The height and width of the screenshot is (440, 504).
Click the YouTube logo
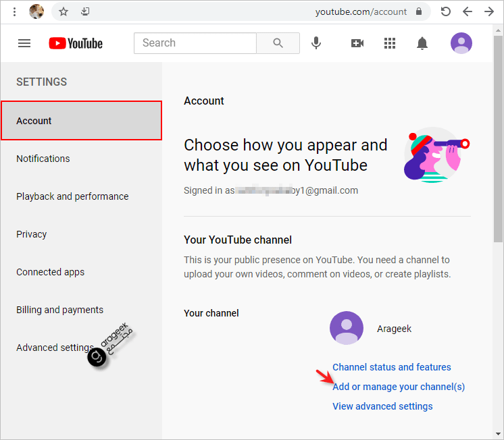coord(76,43)
